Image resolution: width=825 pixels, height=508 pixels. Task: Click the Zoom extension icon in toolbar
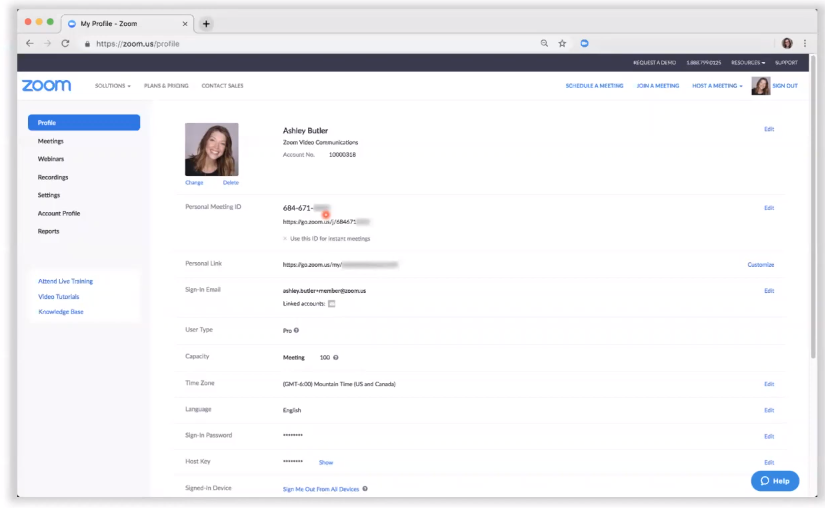tap(584, 44)
